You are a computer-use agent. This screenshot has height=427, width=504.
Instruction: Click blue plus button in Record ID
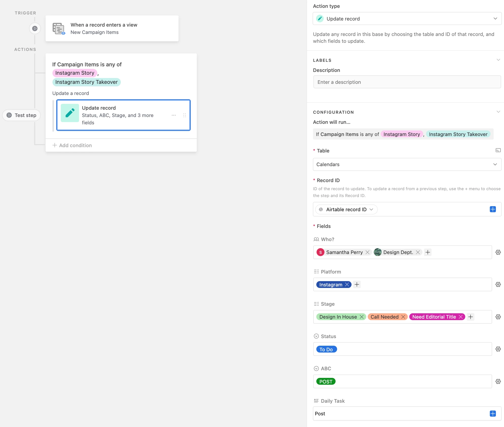coord(493,209)
